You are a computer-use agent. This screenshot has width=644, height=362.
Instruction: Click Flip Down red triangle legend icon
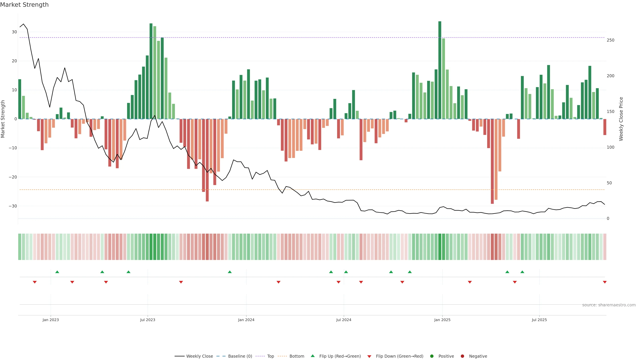[369, 356]
